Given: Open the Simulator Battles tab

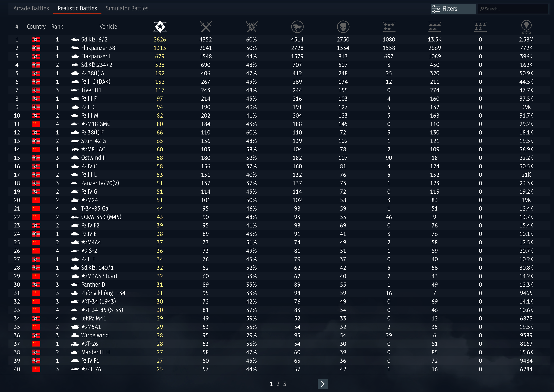Looking at the screenshot, I should (x=127, y=8).
